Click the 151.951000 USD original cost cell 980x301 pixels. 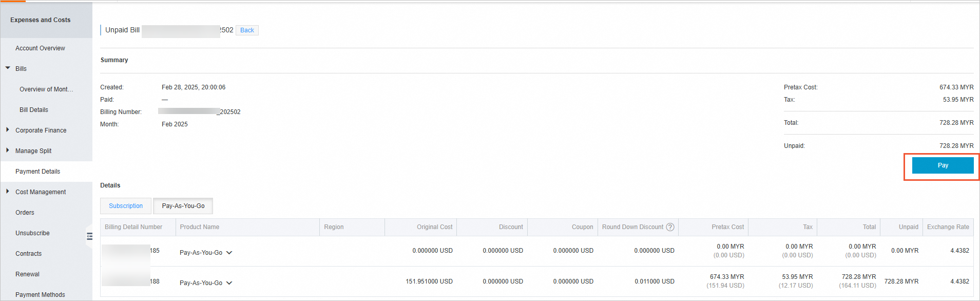[x=429, y=281]
